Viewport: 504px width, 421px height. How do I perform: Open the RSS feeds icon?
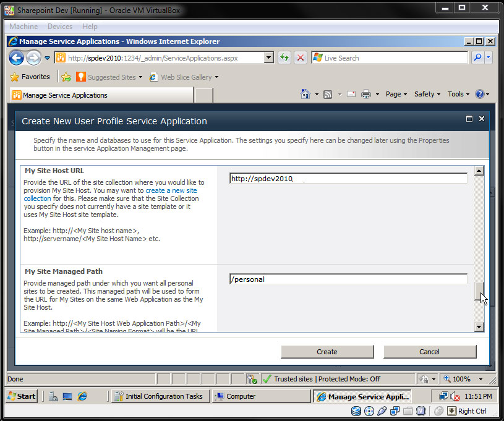tap(328, 95)
